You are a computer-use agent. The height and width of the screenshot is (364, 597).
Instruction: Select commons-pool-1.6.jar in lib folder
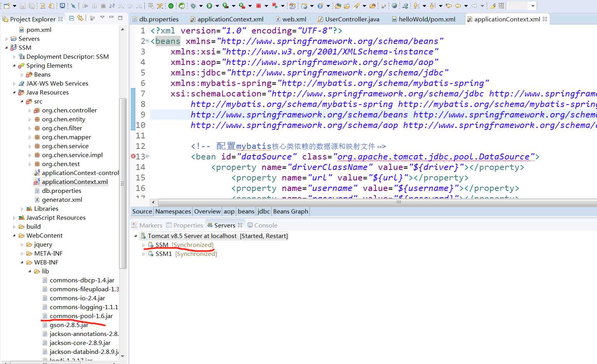(x=81, y=316)
